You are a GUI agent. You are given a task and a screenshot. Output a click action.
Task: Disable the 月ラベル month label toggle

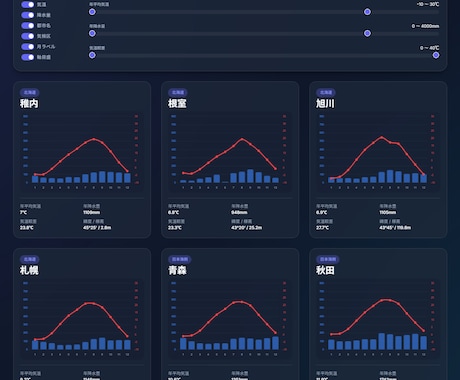pos(28,47)
